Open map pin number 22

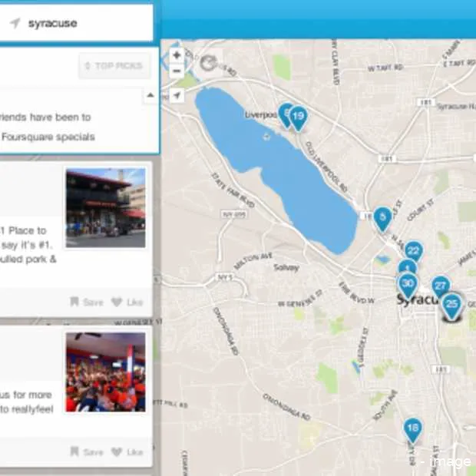coord(414,251)
